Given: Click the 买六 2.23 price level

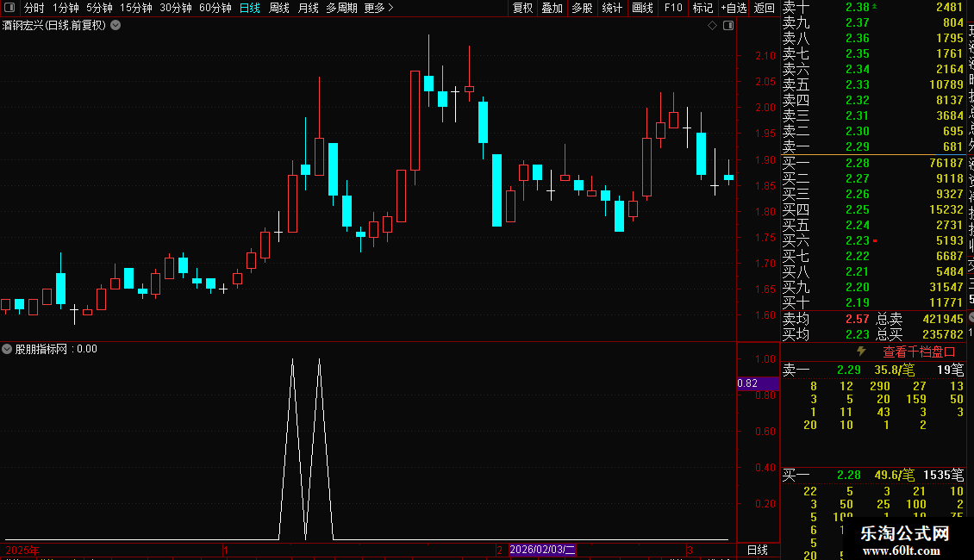Looking at the screenshot, I should pos(858,241).
